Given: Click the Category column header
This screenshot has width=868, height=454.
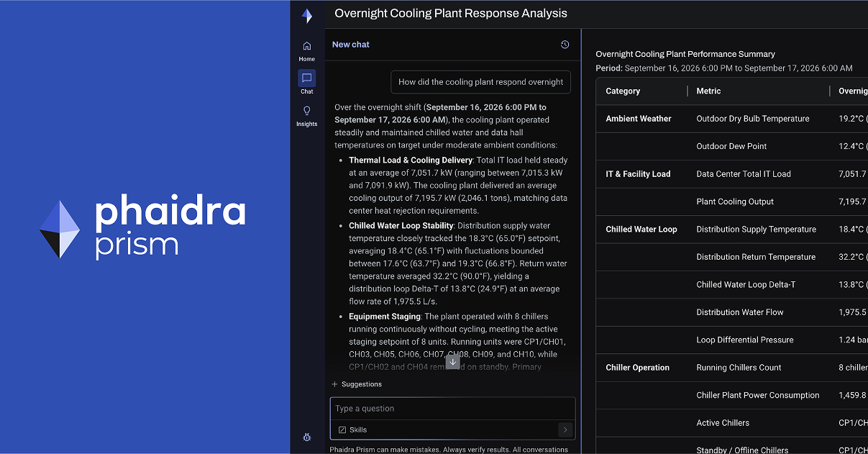Looking at the screenshot, I should (623, 91).
